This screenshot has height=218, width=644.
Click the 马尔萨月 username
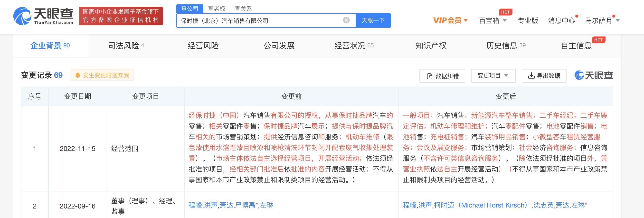598,20
